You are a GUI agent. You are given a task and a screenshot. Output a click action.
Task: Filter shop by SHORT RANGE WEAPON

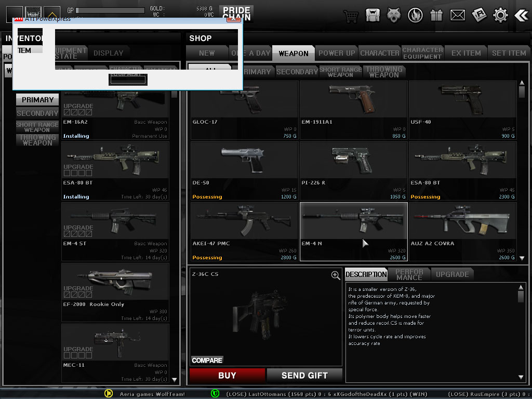click(341, 72)
